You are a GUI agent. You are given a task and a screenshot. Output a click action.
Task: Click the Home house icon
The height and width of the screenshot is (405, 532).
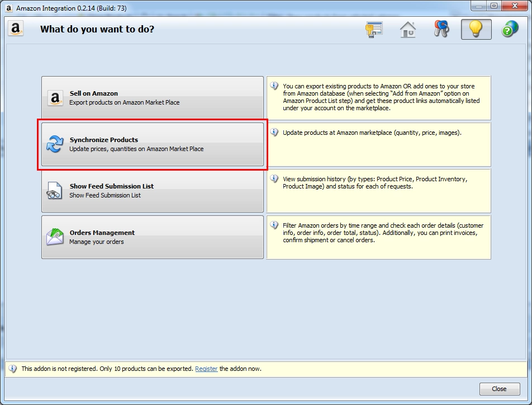408,29
